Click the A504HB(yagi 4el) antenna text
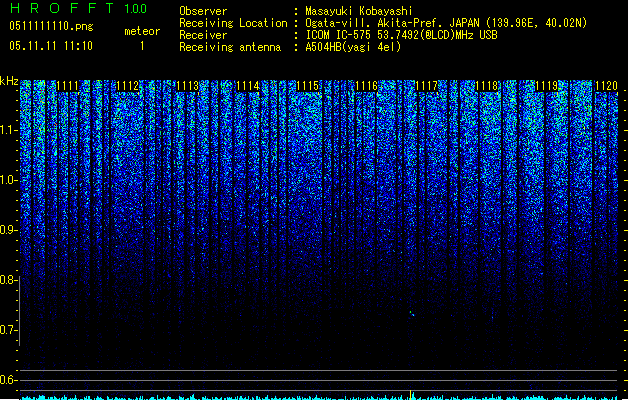 coord(353,47)
